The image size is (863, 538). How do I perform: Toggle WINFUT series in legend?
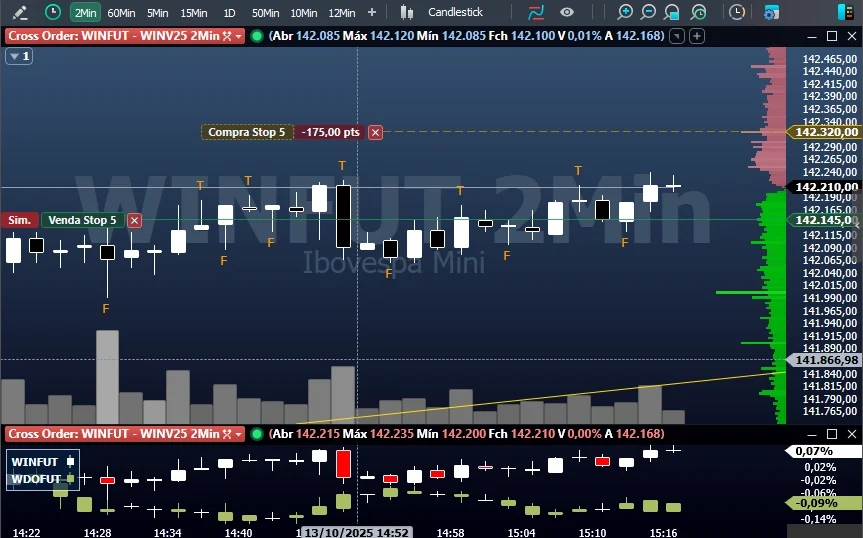pos(42,462)
